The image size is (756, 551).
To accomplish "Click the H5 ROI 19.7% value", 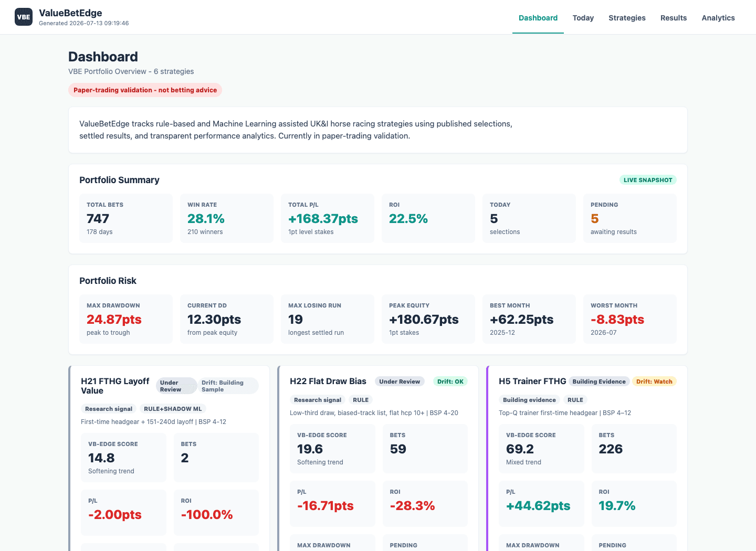I will [x=617, y=506].
